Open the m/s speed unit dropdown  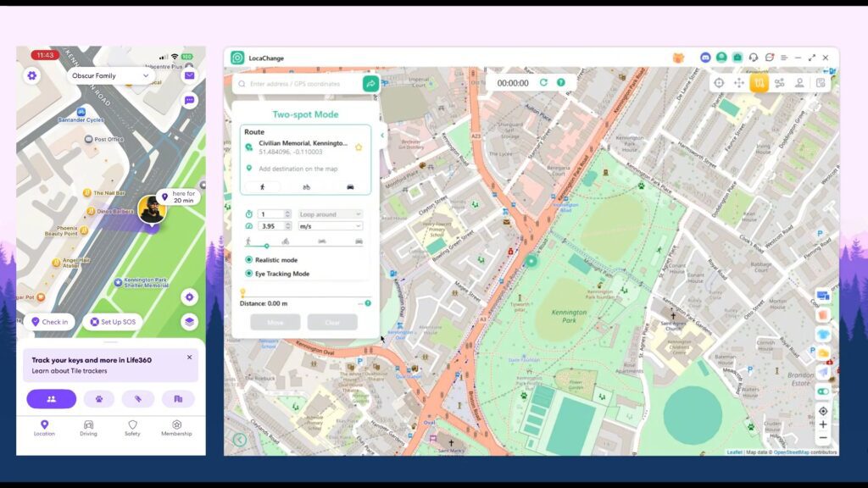click(331, 225)
